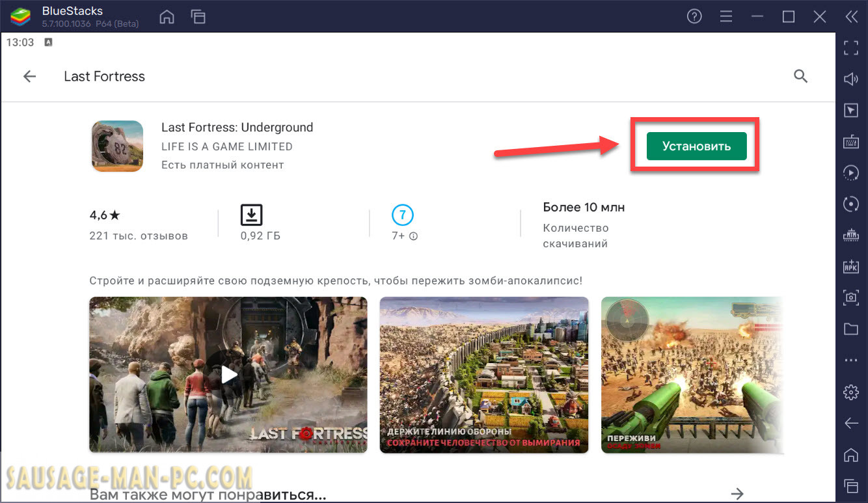Screen dimensions: 868x503
Task: Open the wall city defense screenshot
Action: point(484,375)
